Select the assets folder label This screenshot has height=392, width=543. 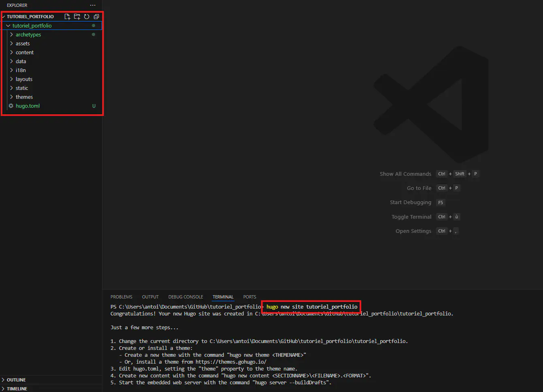pos(23,43)
